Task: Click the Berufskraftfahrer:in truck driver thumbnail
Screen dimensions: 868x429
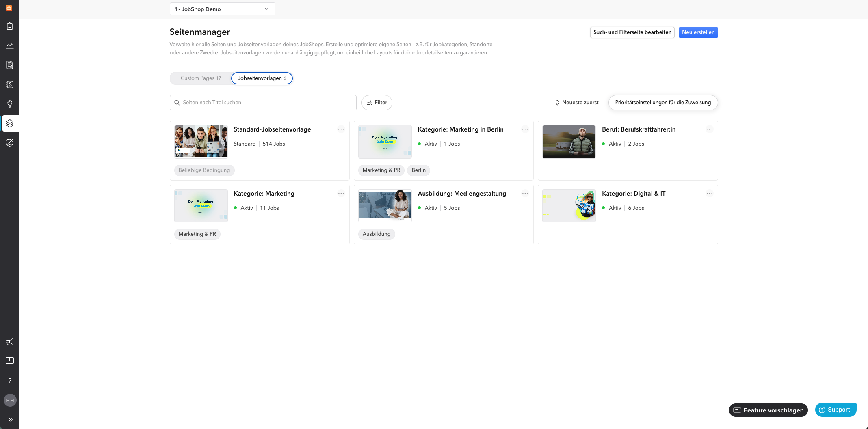Action: (569, 142)
